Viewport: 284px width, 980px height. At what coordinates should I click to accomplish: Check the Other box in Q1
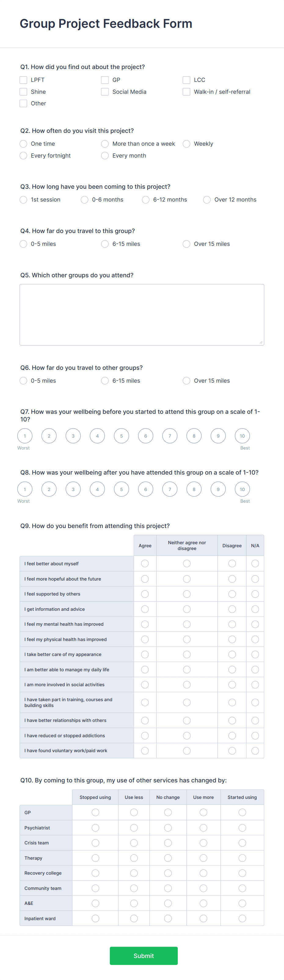(23, 103)
